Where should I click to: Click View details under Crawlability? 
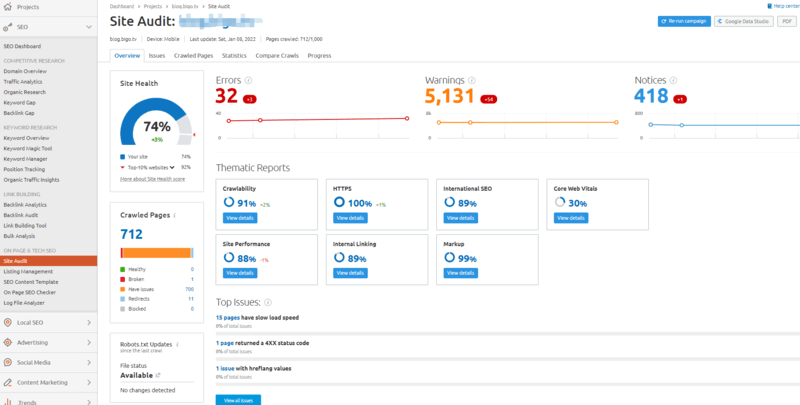240,218
